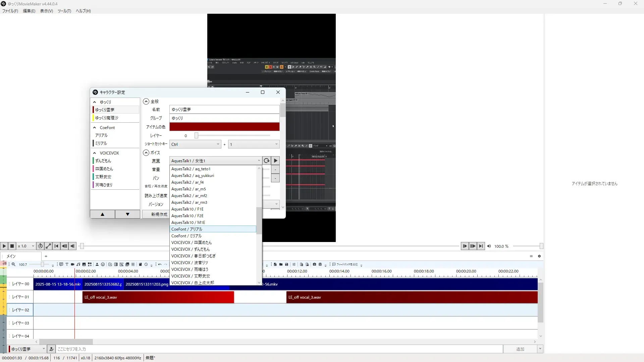Open the Ctrl shortcut key dropdown
The image size is (644, 362).
coord(195,144)
